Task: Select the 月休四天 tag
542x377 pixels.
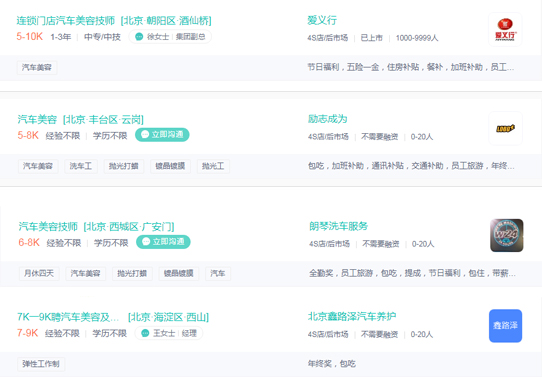Action: pos(39,274)
